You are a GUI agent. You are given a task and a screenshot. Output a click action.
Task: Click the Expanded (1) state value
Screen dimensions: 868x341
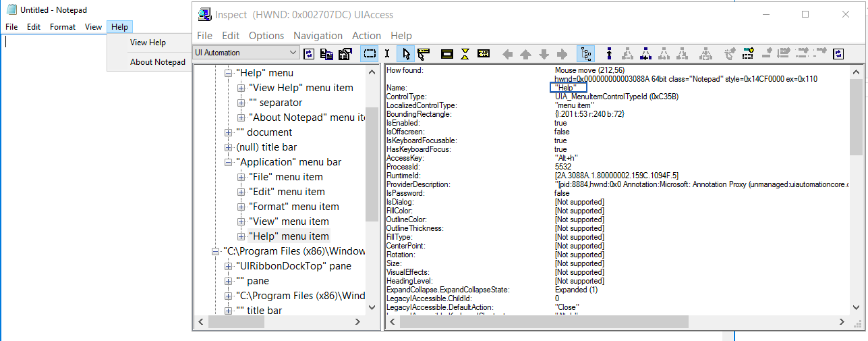tap(576, 290)
